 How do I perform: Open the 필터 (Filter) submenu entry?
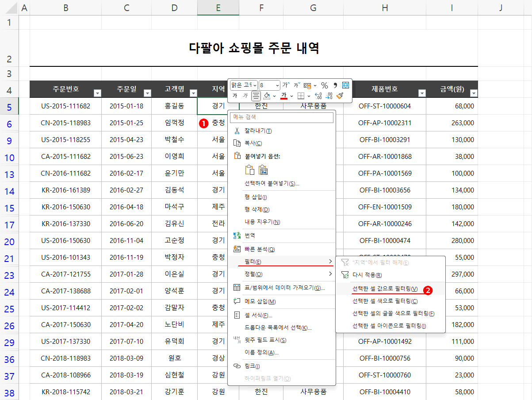click(x=282, y=262)
